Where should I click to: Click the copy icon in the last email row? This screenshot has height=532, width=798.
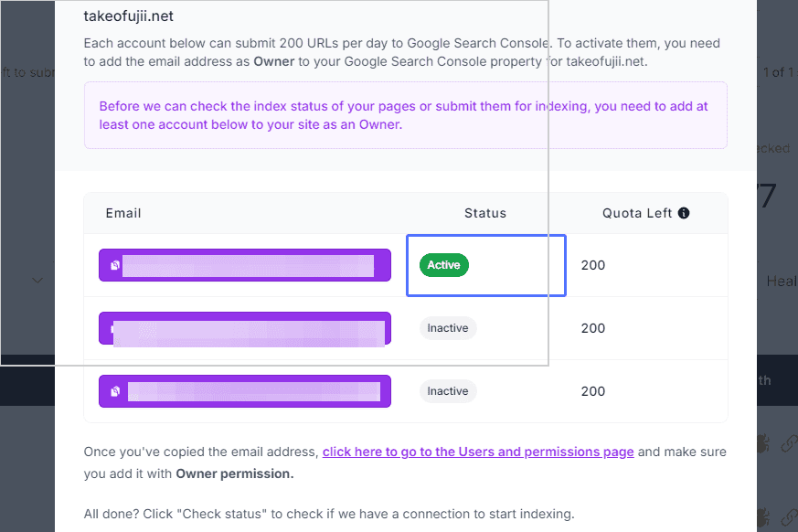click(x=115, y=391)
